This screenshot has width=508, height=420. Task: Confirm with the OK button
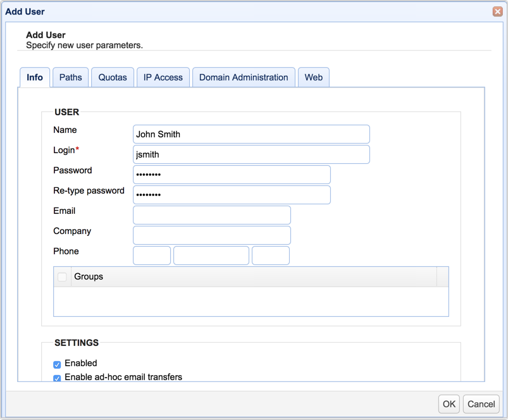pyautogui.click(x=449, y=404)
